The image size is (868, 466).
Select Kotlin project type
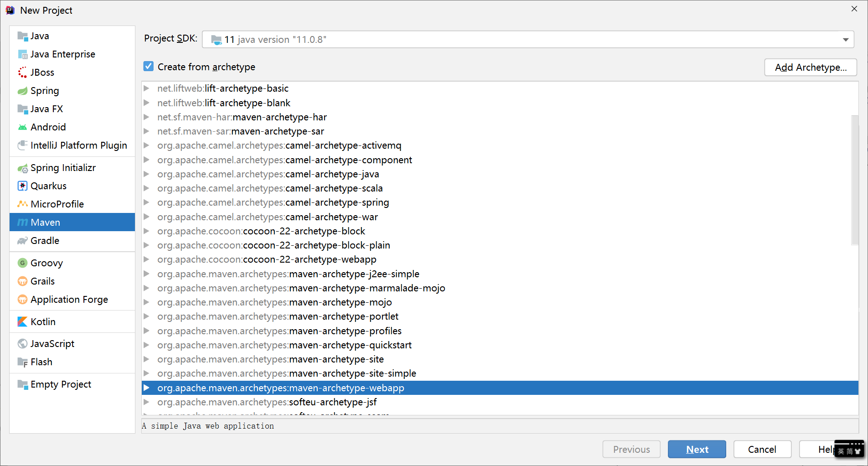(x=72, y=322)
